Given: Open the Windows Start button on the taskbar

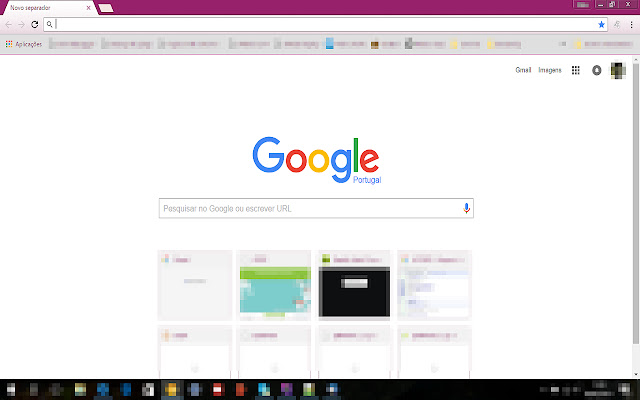Looking at the screenshot, I should click(11, 390).
